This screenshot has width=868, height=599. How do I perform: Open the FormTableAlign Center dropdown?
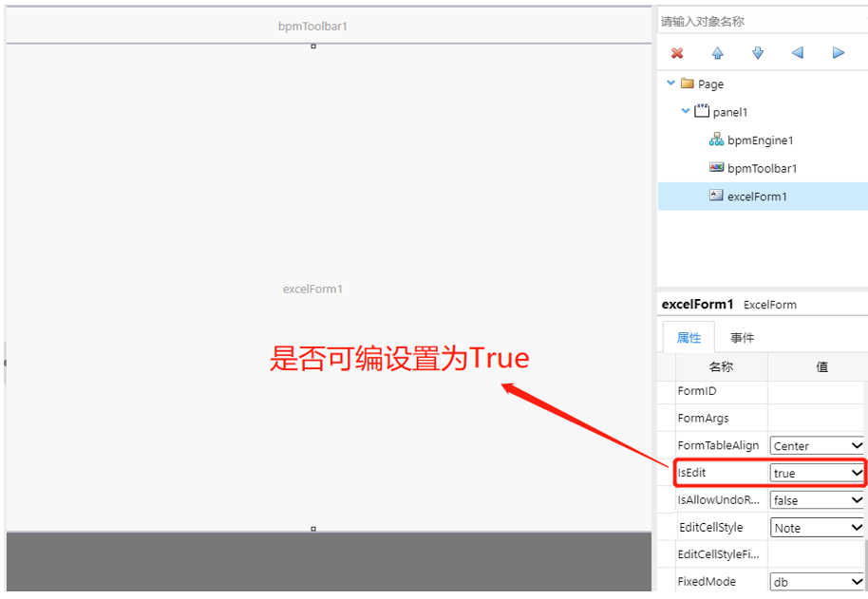pyautogui.click(x=817, y=446)
